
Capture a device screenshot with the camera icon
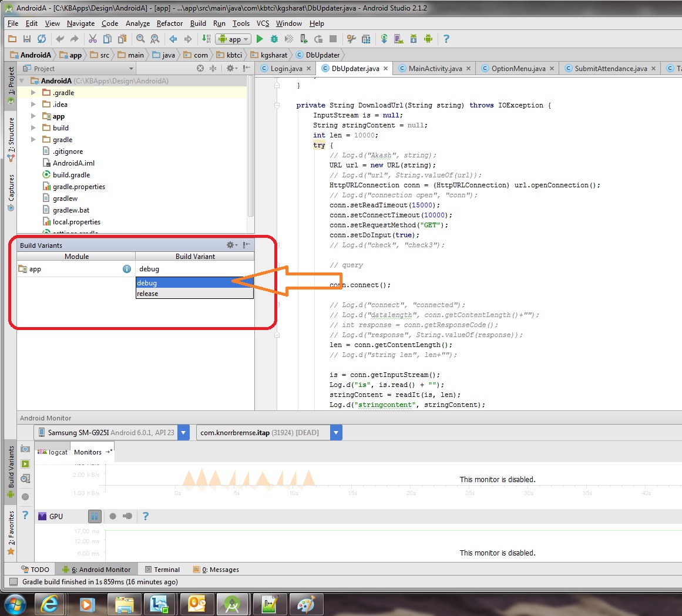(25, 449)
